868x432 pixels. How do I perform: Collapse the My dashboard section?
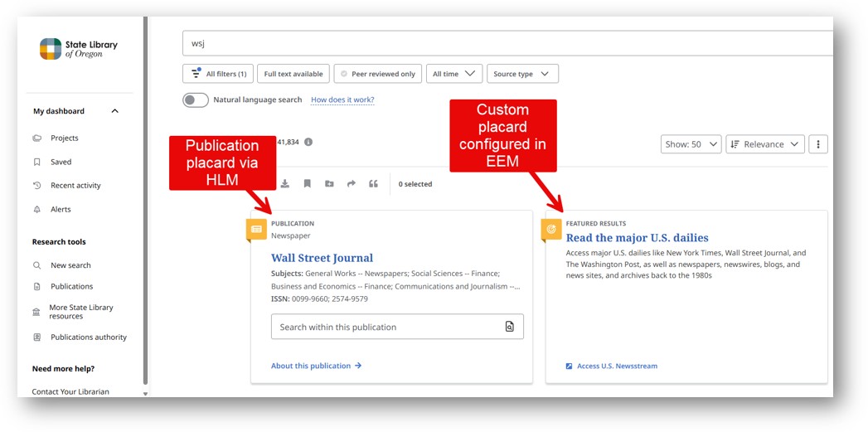click(x=114, y=111)
